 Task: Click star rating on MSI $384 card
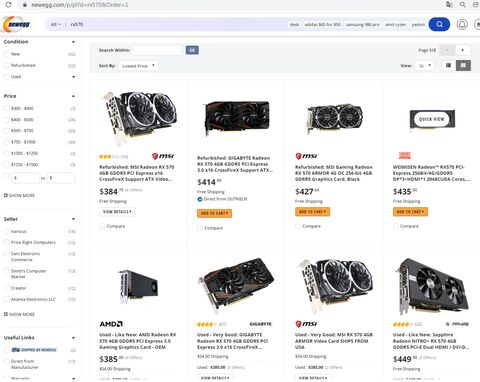[x=109, y=156]
